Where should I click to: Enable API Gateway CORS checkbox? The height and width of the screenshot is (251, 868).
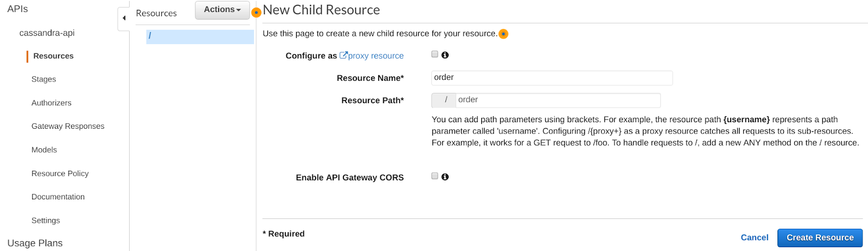pos(435,176)
